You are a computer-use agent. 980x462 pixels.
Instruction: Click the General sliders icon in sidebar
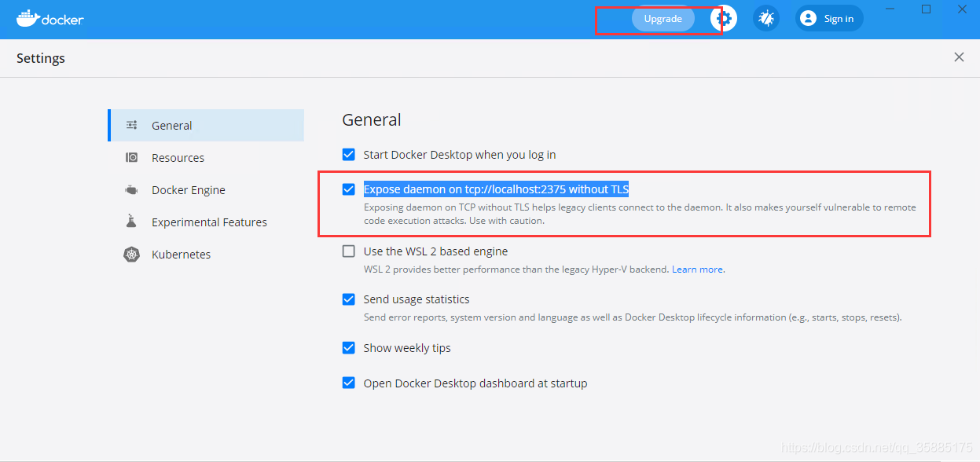point(132,126)
